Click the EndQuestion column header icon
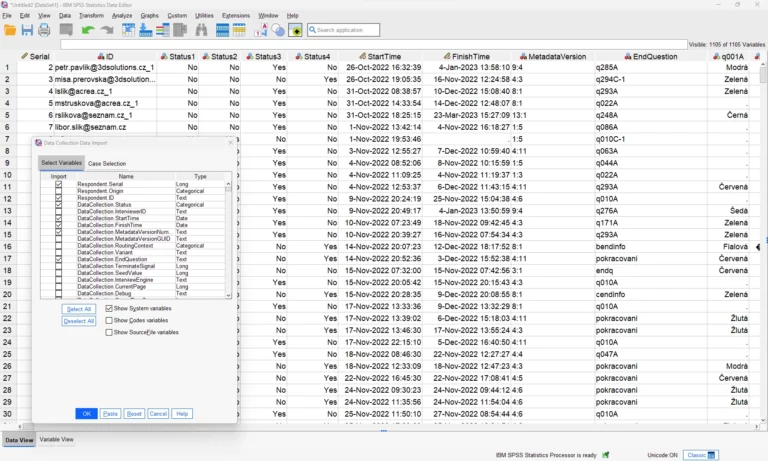Viewport: 768px width, 461px height. tap(628, 56)
